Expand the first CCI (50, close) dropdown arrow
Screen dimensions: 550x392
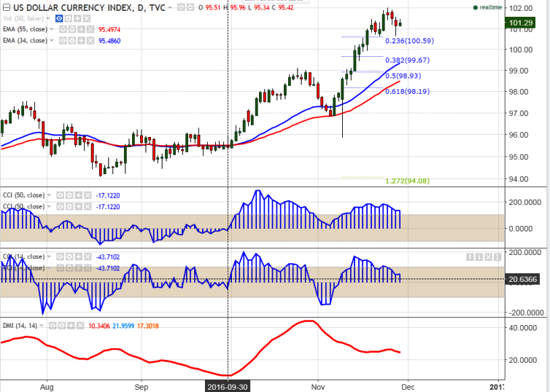[x=49, y=195]
